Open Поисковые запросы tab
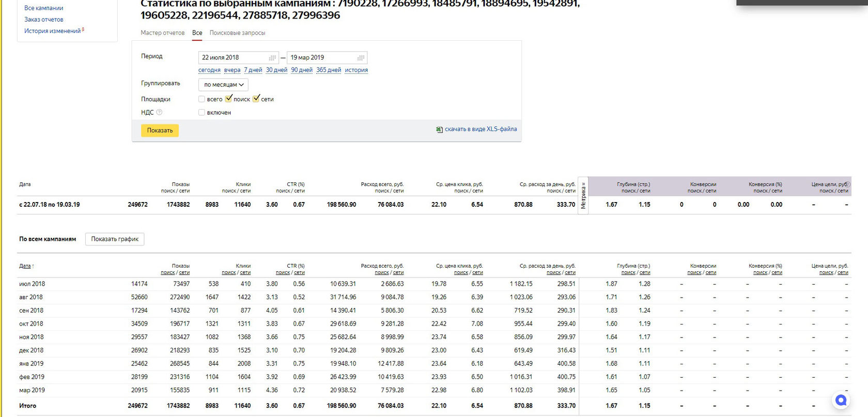868x417 pixels. click(237, 33)
